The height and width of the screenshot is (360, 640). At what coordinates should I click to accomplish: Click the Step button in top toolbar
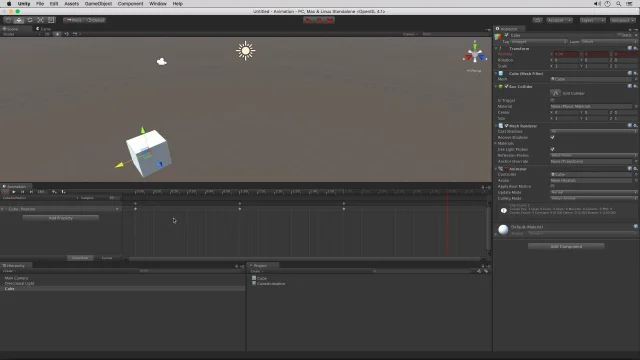329,20
